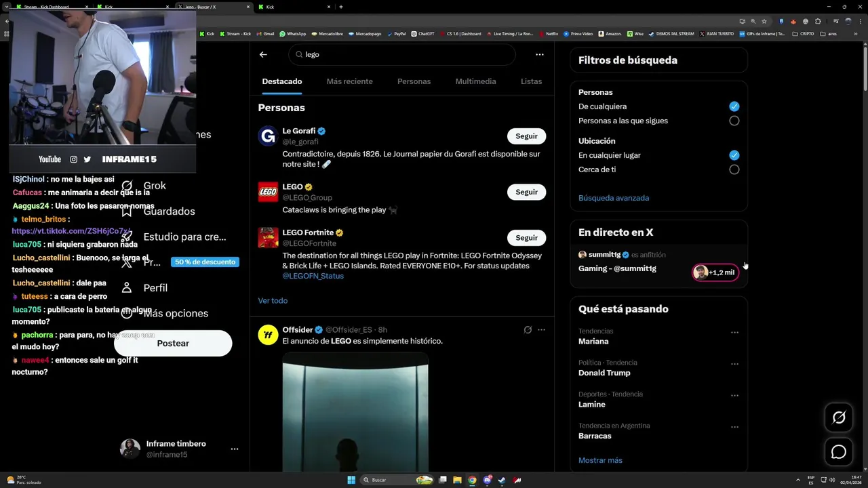Open Discord taskbar icon
This screenshot has width=868, height=488.
coord(487,480)
